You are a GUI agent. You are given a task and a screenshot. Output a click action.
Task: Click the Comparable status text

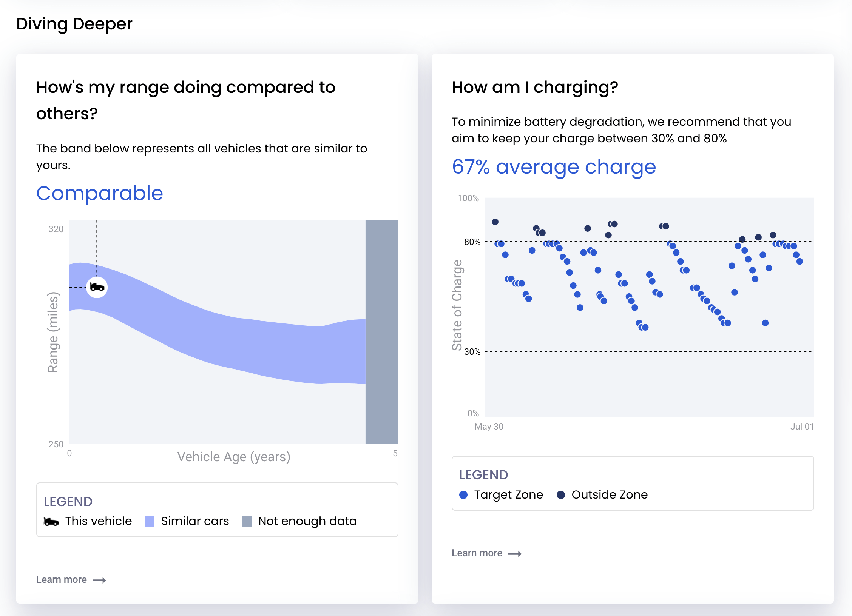100,193
